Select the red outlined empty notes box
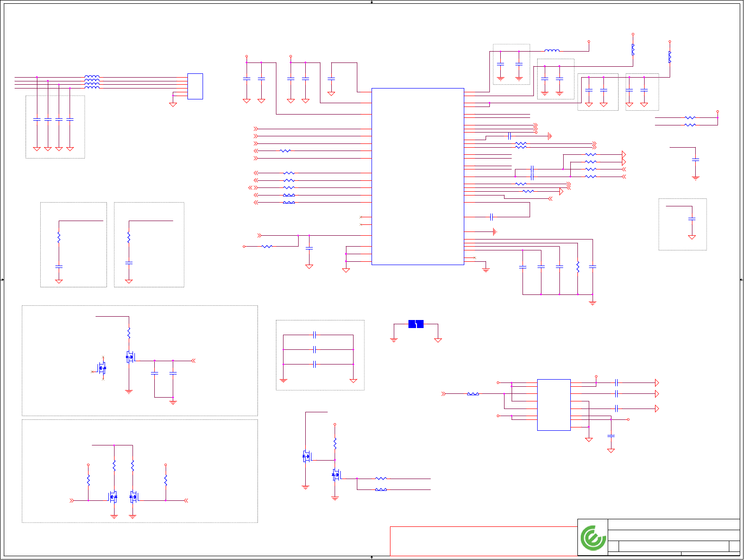Image resolution: width=744 pixels, height=560 pixels. click(484, 541)
